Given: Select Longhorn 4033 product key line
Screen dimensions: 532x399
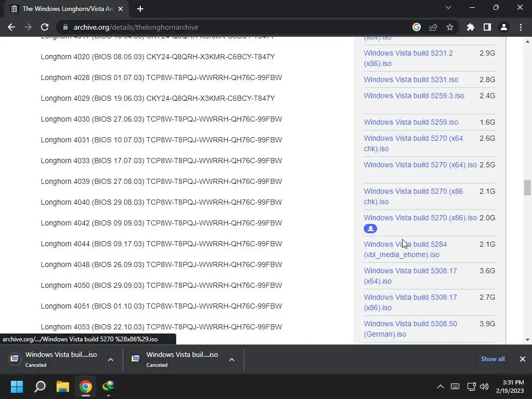Looking at the screenshot, I should pos(161,161).
